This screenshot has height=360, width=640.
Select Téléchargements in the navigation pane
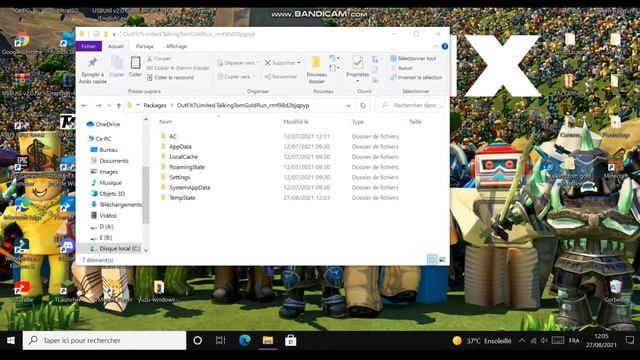[116, 204]
